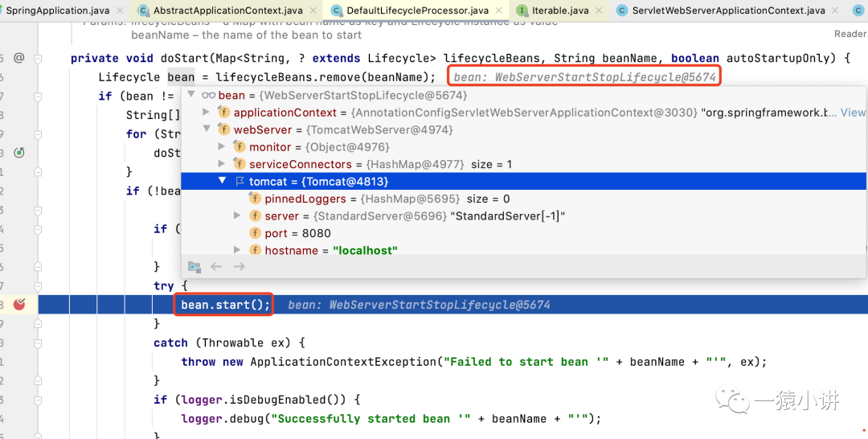Screen dimensions: 868x439
Task: Click the Iterable.java interface icon
Action: [x=522, y=10]
